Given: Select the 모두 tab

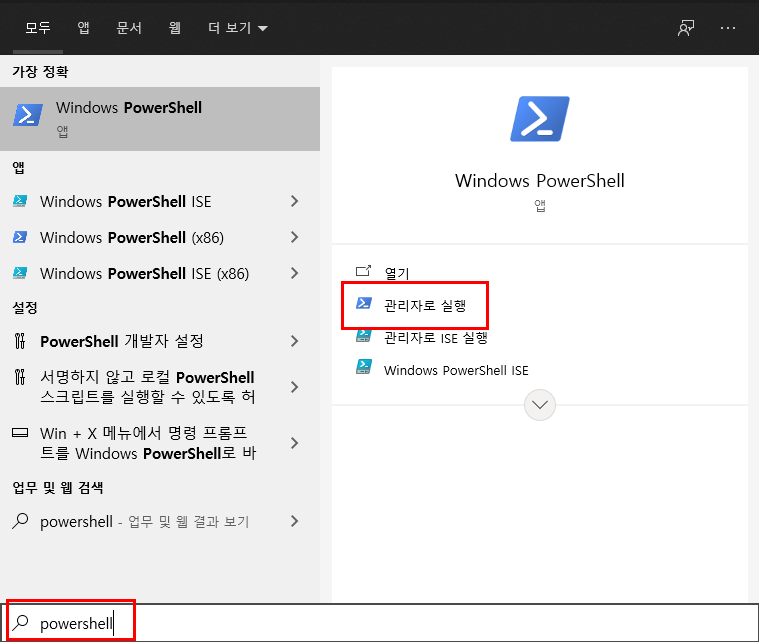Looking at the screenshot, I should 38,28.
